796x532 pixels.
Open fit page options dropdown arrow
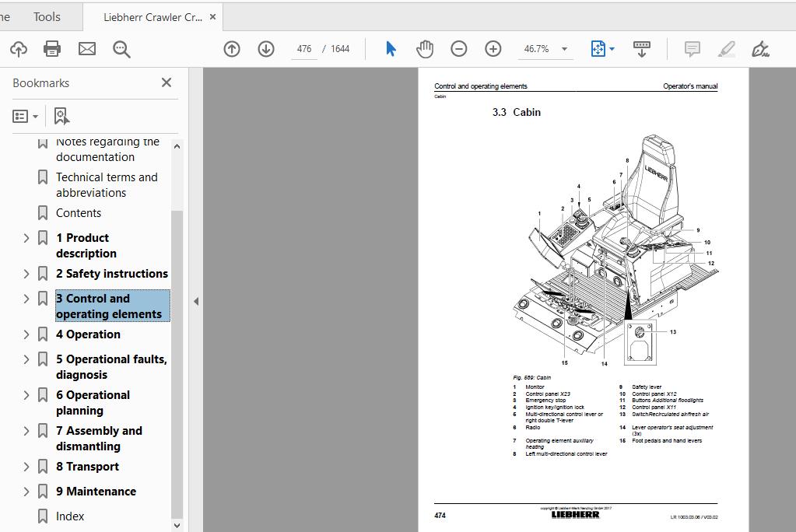pyautogui.click(x=612, y=49)
